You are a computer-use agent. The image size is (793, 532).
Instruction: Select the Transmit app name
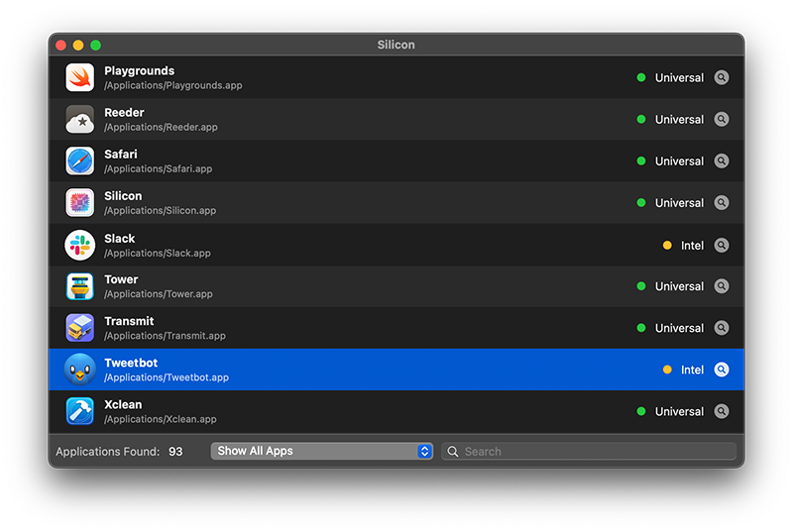pyautogui.click(x=129, y=321)
